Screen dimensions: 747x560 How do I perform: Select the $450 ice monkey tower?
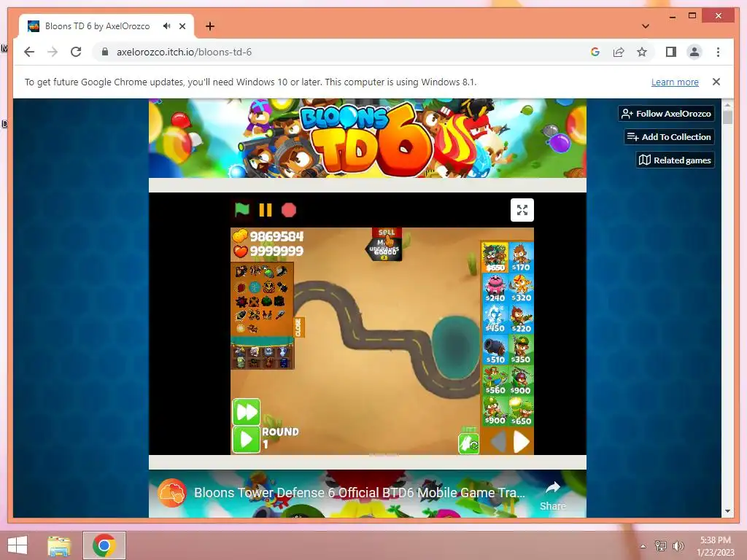tap(495, 319)
